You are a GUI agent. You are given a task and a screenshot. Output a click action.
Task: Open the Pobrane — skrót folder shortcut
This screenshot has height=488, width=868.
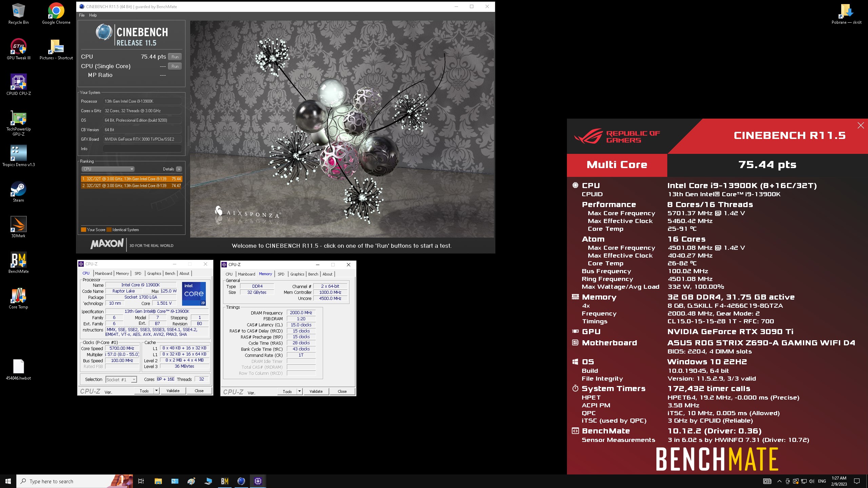(x=846, y=14)
